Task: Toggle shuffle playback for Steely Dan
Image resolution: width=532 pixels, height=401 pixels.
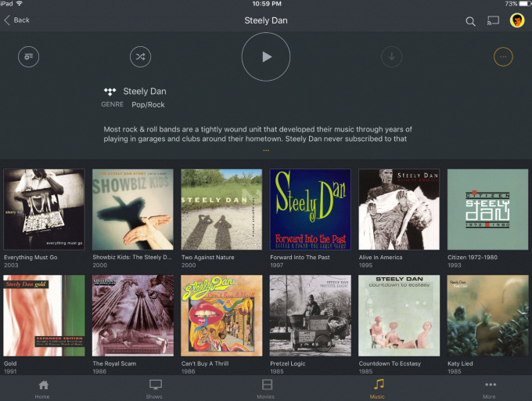Action: click(139, 56)
